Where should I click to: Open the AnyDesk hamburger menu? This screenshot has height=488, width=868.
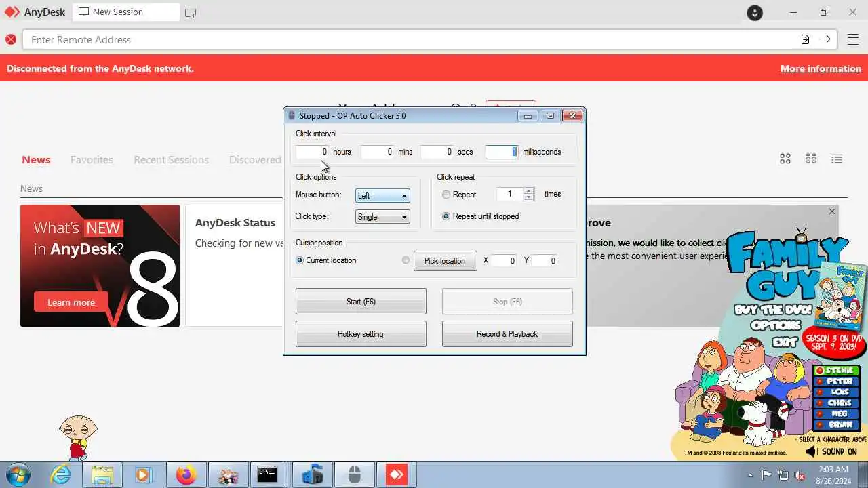[853, 39]
